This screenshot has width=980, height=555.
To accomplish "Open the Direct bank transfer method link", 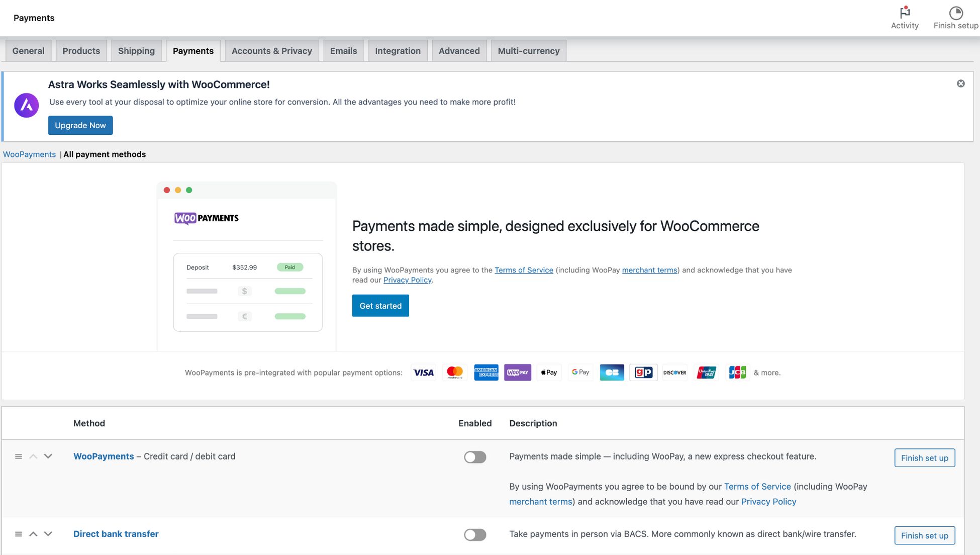I will point(116,534).
